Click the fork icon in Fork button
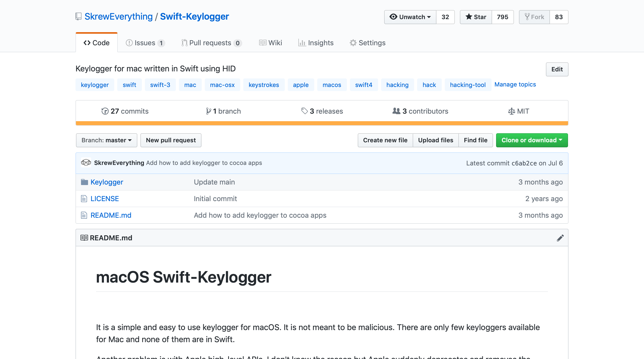This screenshot has height=359, width=644. tap(527, 17)
